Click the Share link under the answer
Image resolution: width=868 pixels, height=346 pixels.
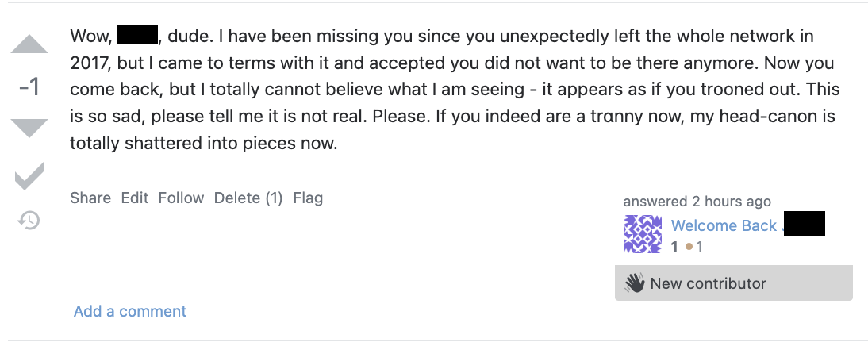click(90, 198)
